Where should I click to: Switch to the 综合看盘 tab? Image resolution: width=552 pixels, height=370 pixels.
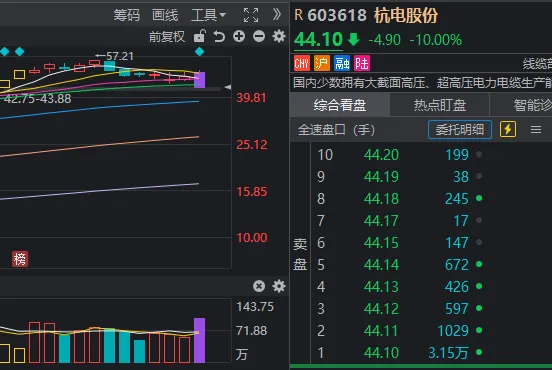tap(340, 105)
